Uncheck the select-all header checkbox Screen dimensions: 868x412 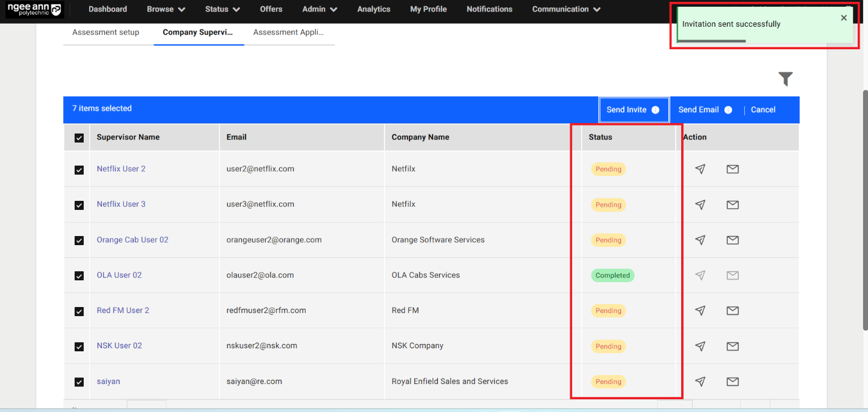pyautogui.click(x=79, y=138)
